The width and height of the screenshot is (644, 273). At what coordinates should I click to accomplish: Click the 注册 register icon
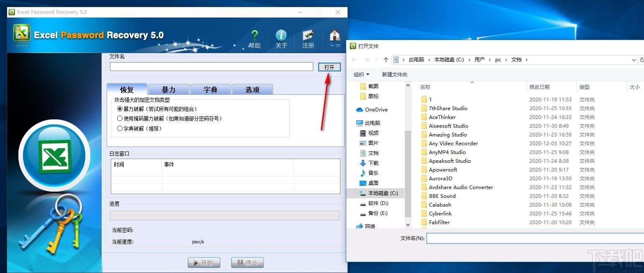[308, 39]
